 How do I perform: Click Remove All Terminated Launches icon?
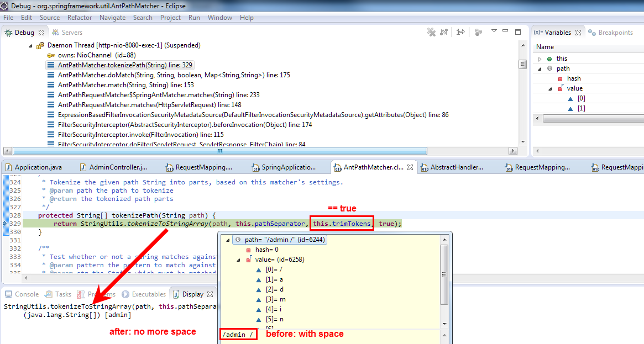pyautogui.click(x=432, y=32)
